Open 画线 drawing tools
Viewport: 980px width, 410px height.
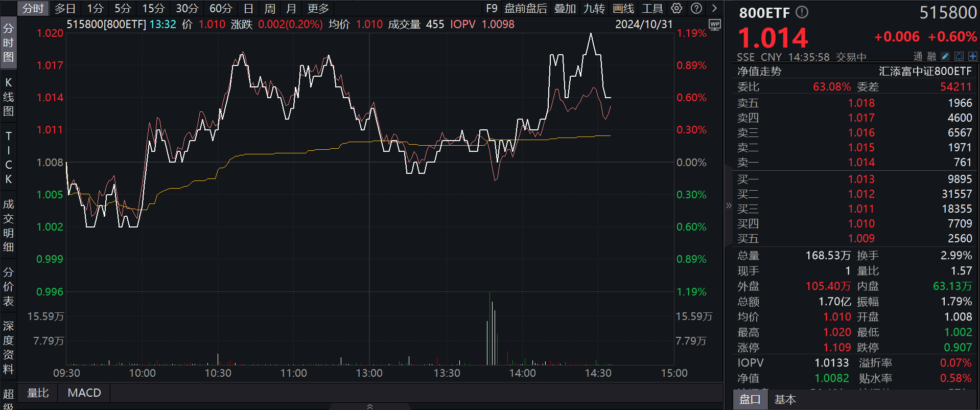(623, 8)
